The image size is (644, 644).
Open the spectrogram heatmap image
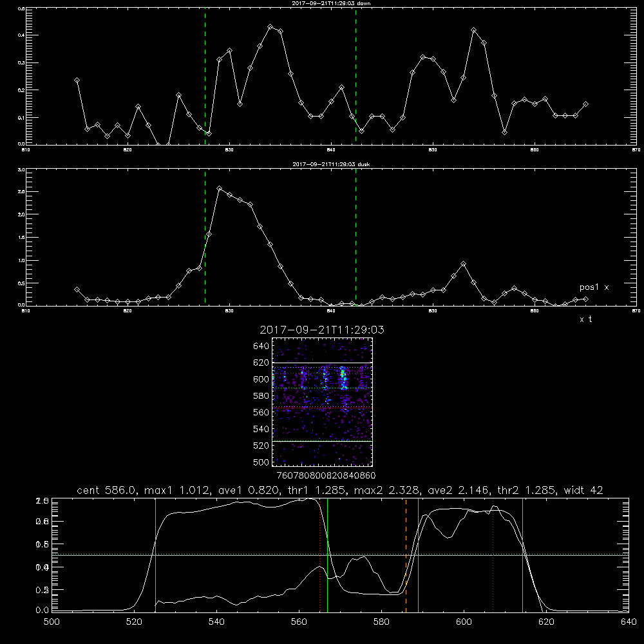322,402
